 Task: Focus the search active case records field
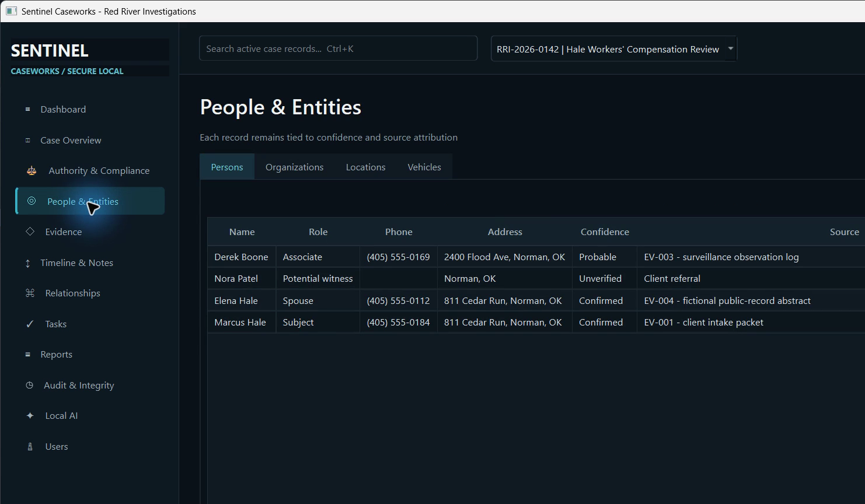coord(339,48)
